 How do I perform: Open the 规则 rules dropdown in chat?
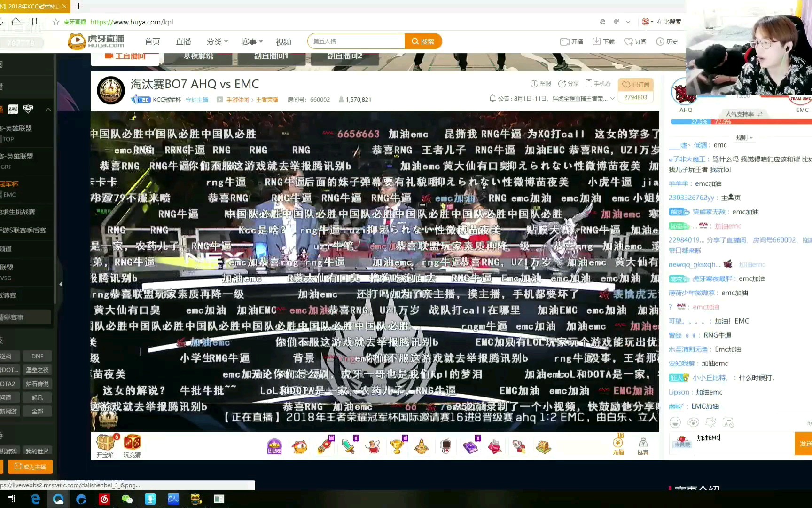[x=744, y=138]
